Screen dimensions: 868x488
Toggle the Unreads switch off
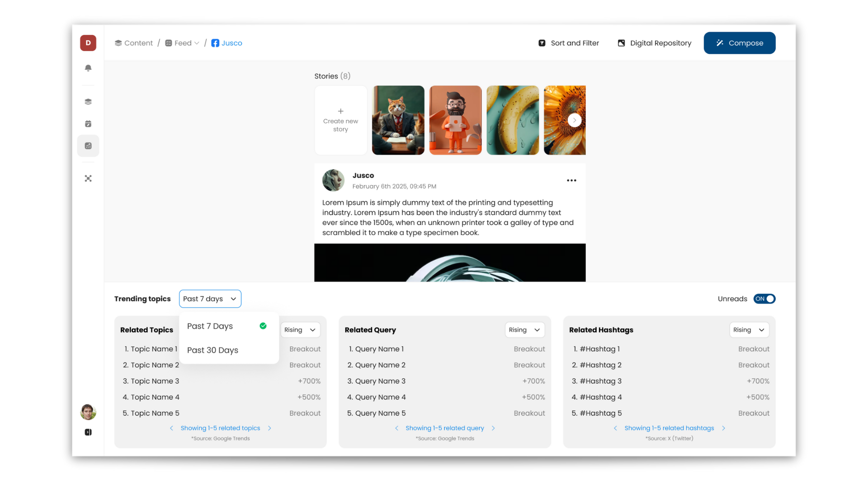click(764, 299)
